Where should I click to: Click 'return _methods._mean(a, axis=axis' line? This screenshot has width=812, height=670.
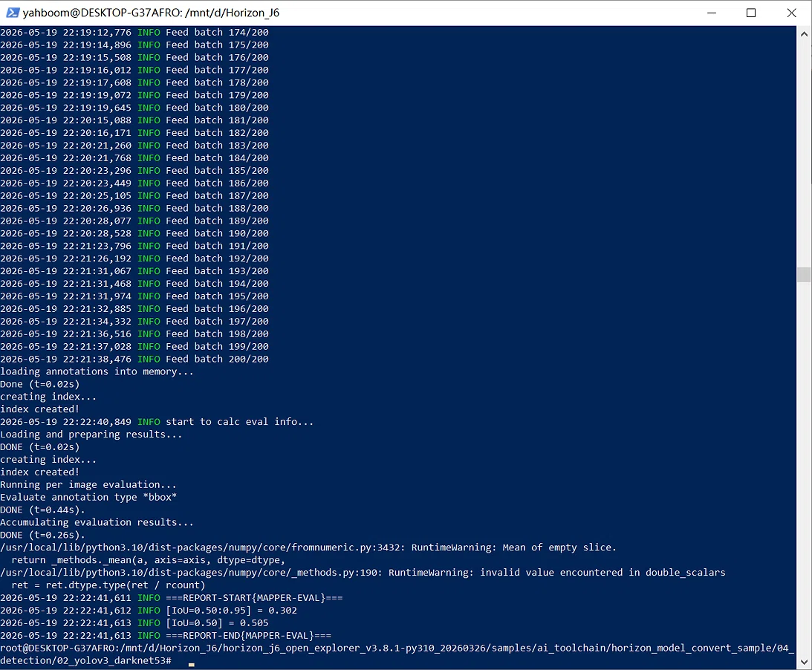pyautogui.click(x=148, y=560)
